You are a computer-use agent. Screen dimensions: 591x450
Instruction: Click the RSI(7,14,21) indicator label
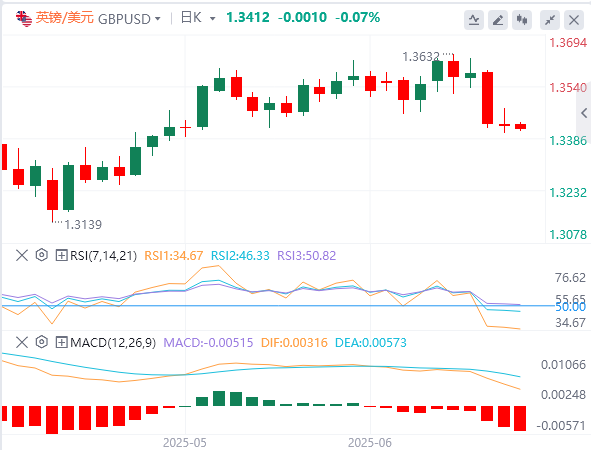point(103,256)
